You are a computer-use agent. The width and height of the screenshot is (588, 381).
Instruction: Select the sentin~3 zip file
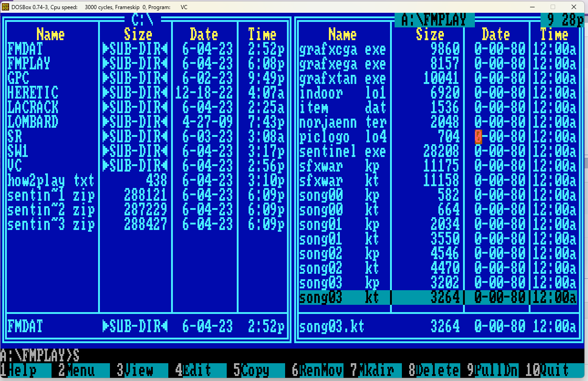pyautogui.click(x=146, y=224)
